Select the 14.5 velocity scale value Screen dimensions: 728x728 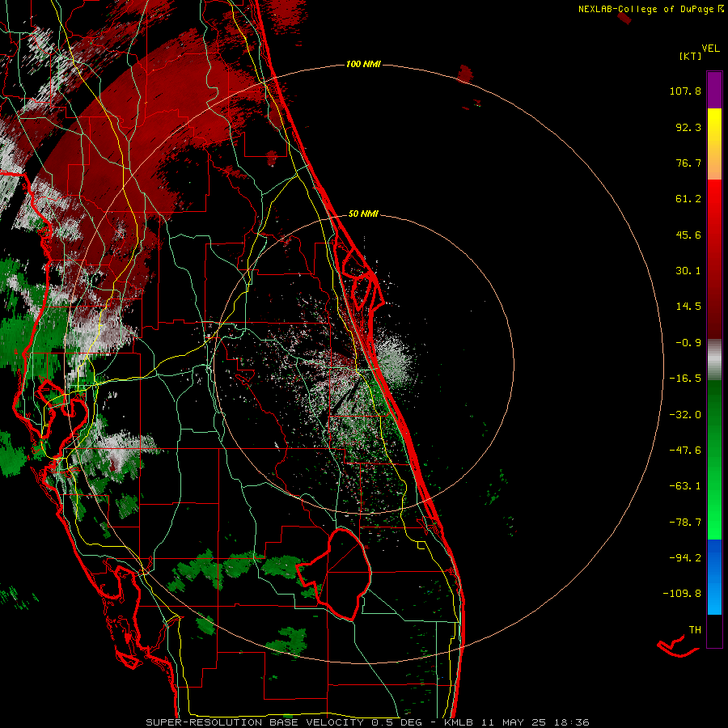(x=688, y=307)
